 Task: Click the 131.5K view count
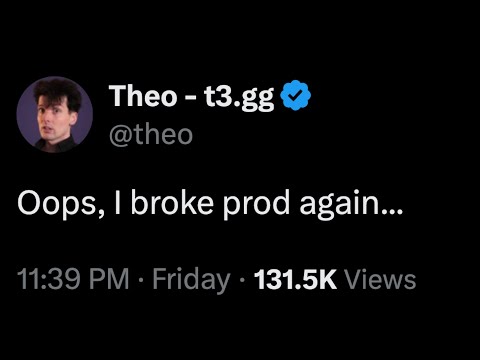[295, 279]
